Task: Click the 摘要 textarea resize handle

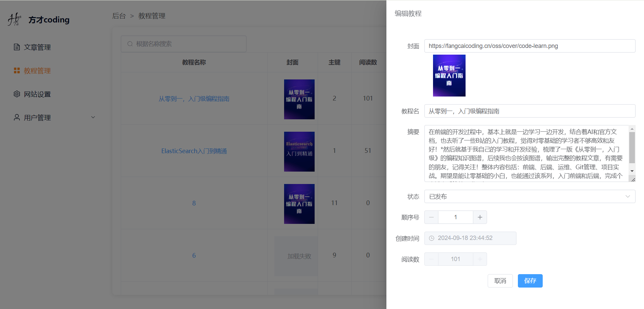Action: pyautogui.click(x=633, y=180)
